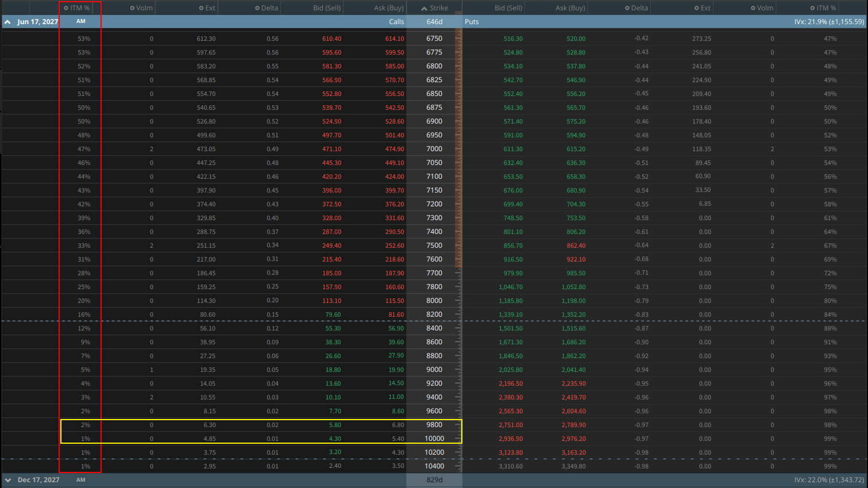Click call ask 187.90 on the 7700 row
868x488 pixels.
(x=395, y=273)
